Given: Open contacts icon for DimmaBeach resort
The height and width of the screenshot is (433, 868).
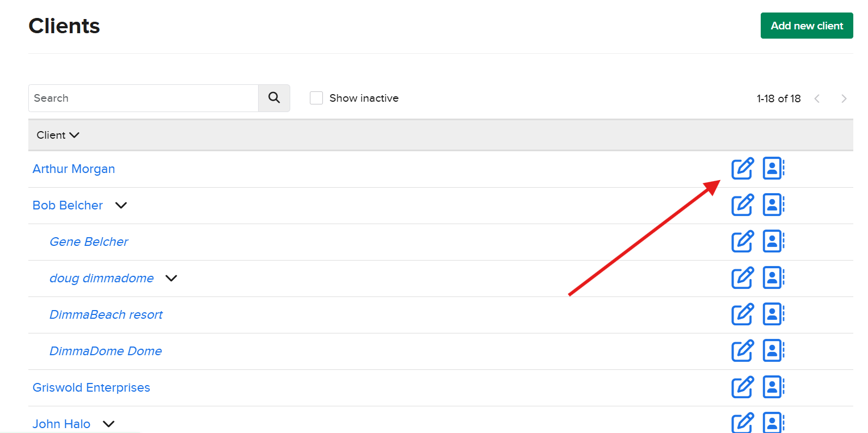Looking at the screenshot, I should point(773,314).
